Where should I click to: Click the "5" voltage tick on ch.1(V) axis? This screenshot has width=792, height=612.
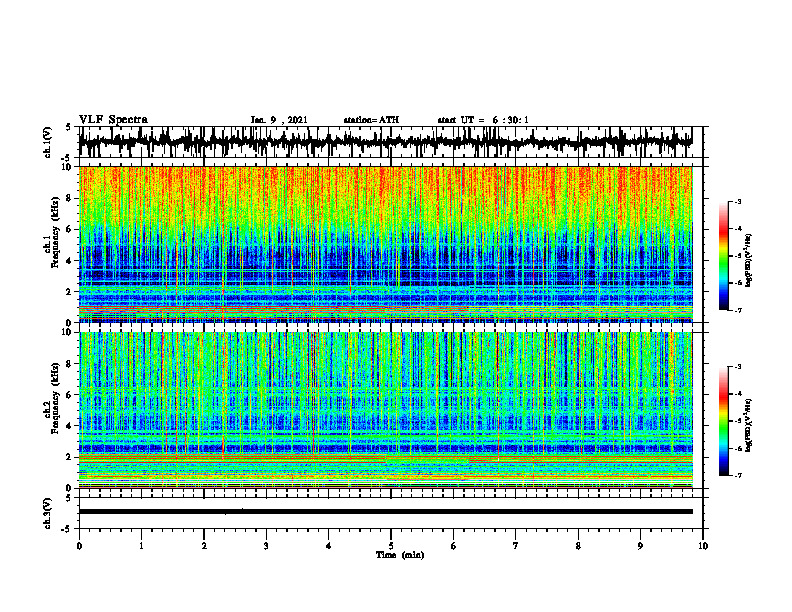68,127
